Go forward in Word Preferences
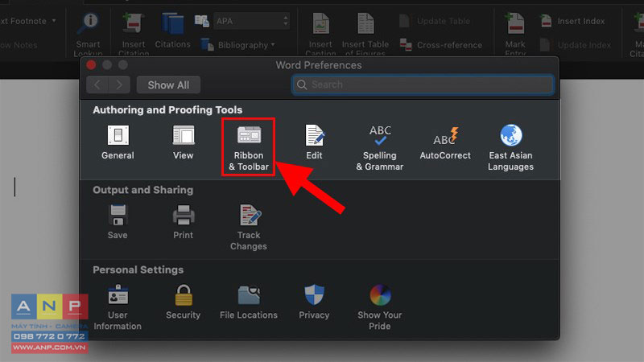Viewport: 644px width, 362px height. tap(119, 85)
